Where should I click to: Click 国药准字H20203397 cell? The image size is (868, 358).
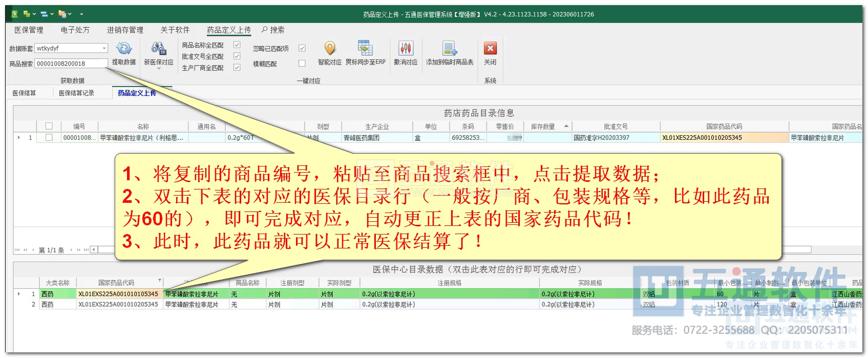pos(616,137)
